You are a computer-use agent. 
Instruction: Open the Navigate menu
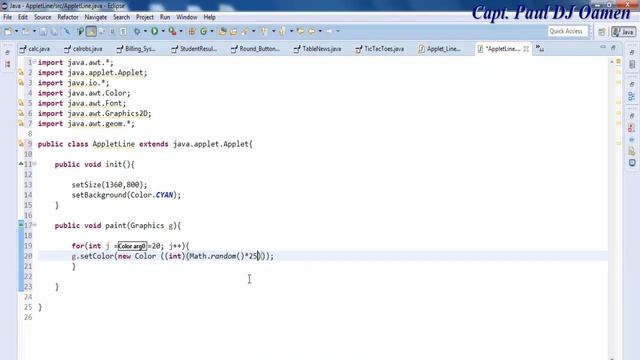tap(96, 17)
